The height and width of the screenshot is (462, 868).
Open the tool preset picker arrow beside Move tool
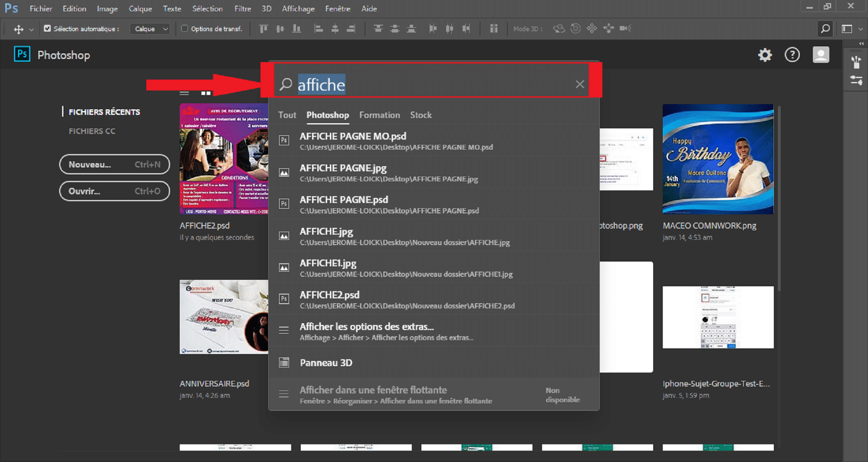pyautogui.click(x=31, y=29)
